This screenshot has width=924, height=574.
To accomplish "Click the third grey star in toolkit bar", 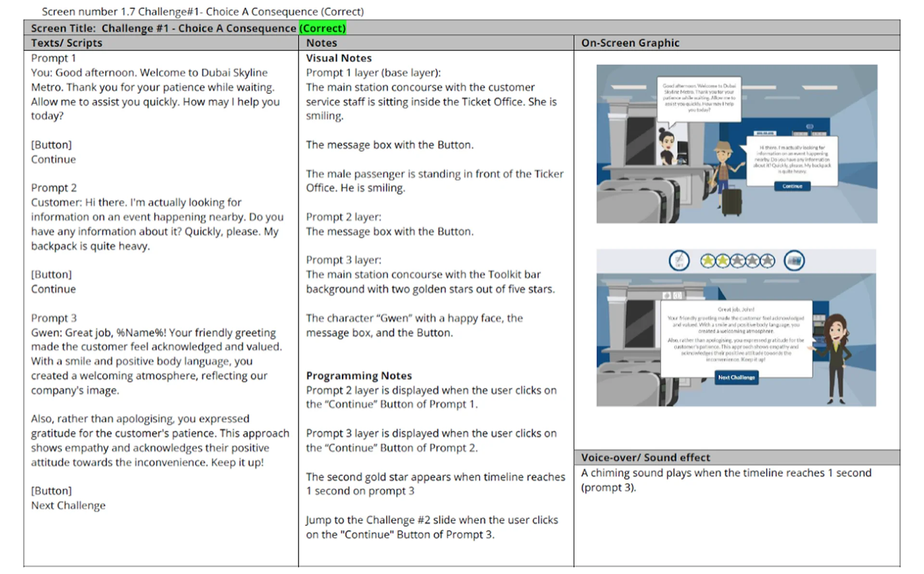I will click(x=737, y=261).
